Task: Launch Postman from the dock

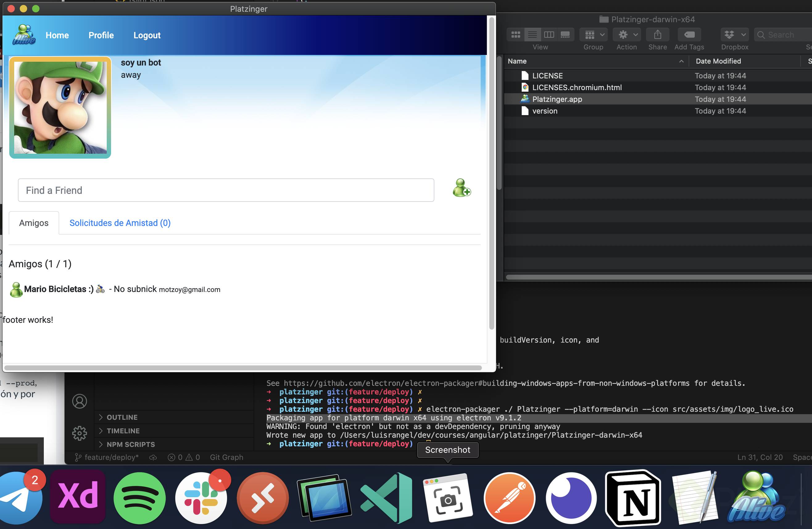Action: coord(509,498)
